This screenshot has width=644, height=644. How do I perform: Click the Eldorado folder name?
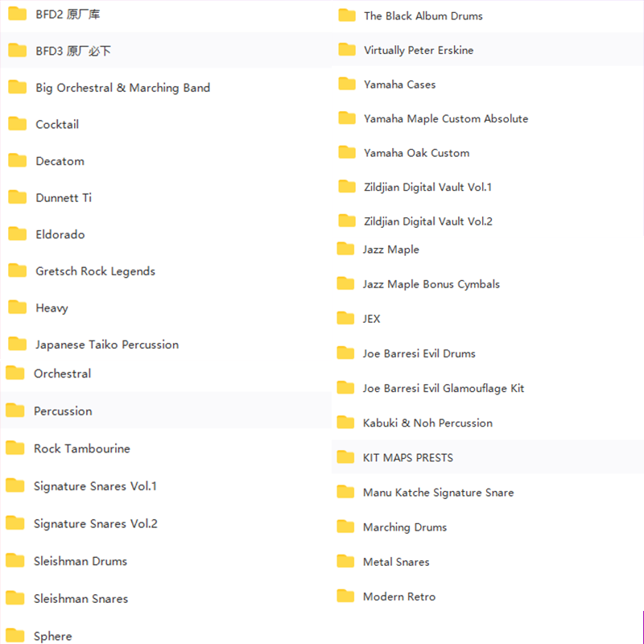click(x=60, y=234)
